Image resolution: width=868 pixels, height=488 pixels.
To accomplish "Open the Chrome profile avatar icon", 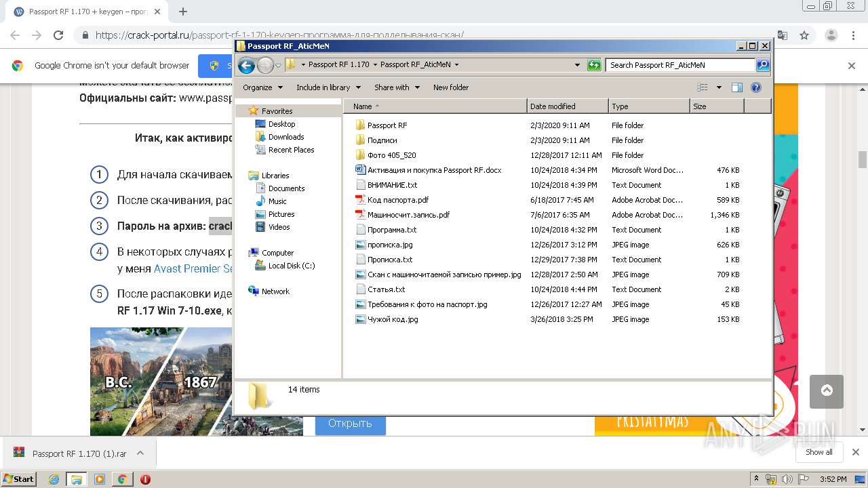I will (x=831, y=35).
